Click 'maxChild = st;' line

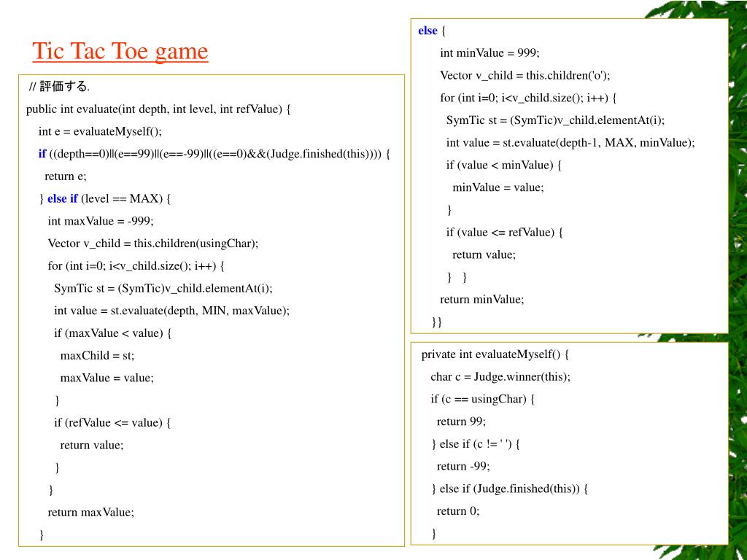click(x=97, y=356)
